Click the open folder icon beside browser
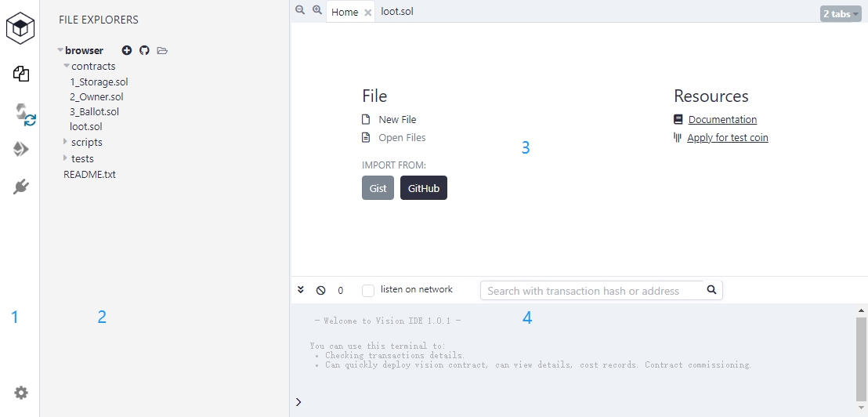 162,51
